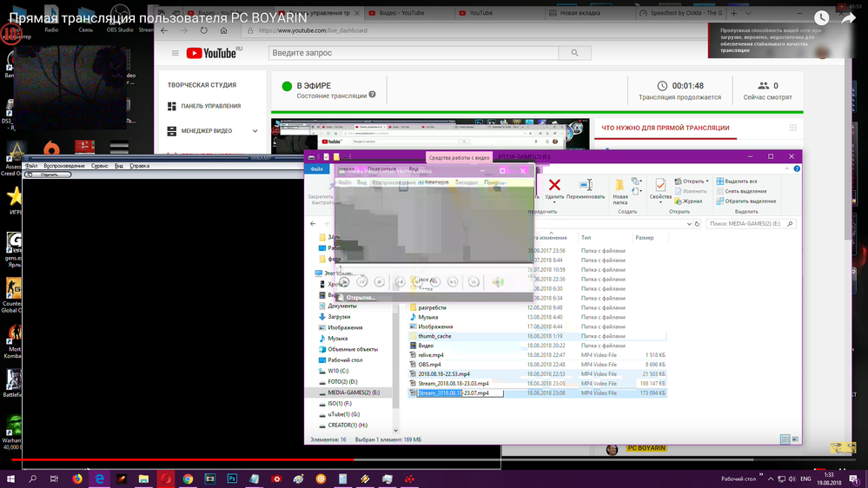
Task: Open the Quick Access Toolbar dropdown arrow
Action: (x=344, y=157)
